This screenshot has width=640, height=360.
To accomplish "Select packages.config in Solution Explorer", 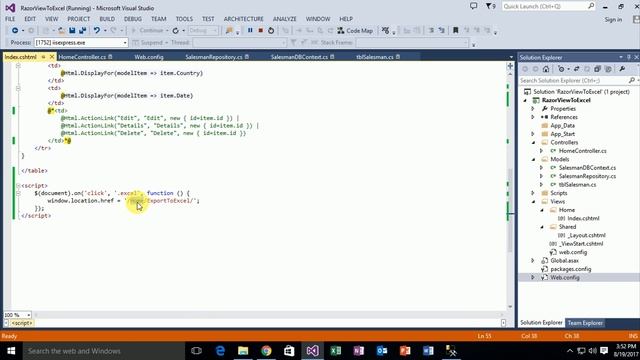I will tap(571, 269).
